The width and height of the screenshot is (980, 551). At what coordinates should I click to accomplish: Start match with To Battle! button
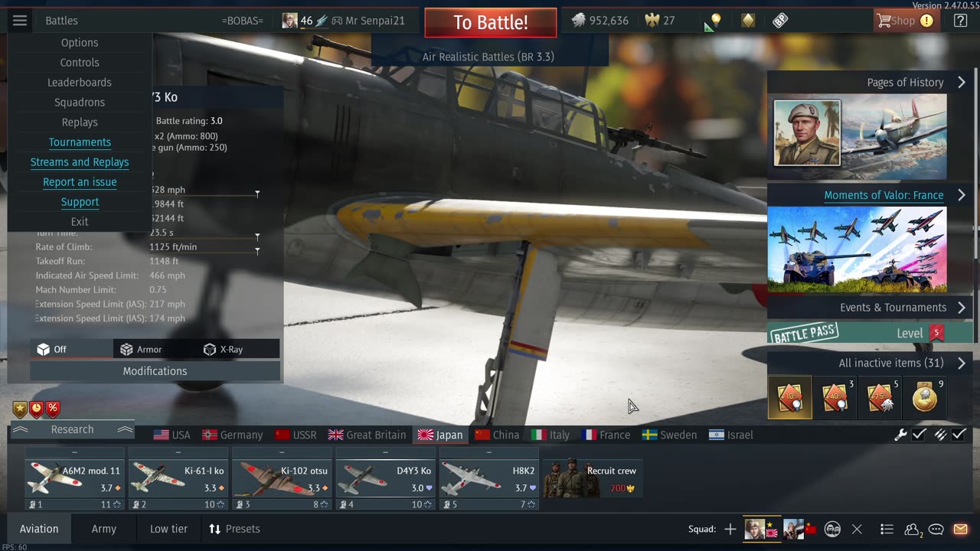click(491, 22)
